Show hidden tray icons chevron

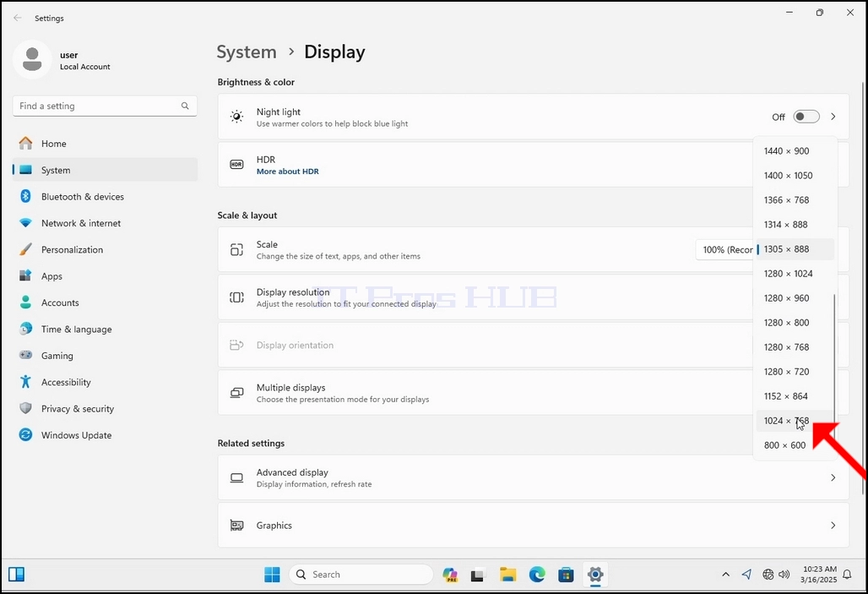pos(726,575)
